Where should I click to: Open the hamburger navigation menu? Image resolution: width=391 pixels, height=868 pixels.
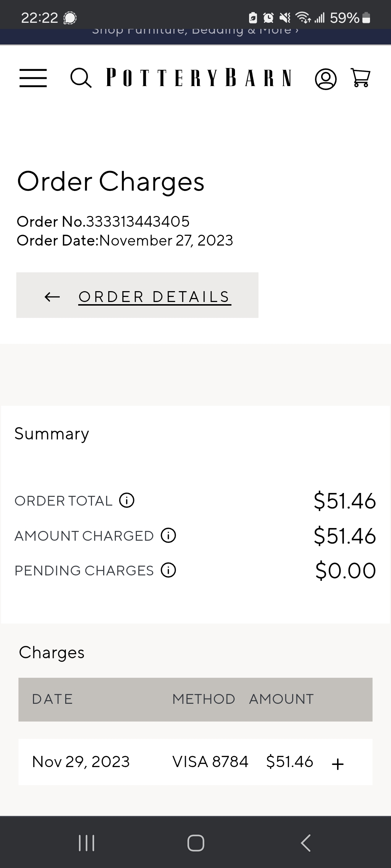coord(33,78)
